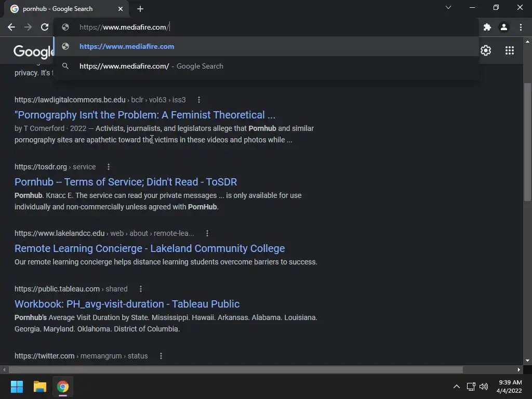Open the Chrome profile avatar menu
Screen dimensions: 532x399
point(504,27)
